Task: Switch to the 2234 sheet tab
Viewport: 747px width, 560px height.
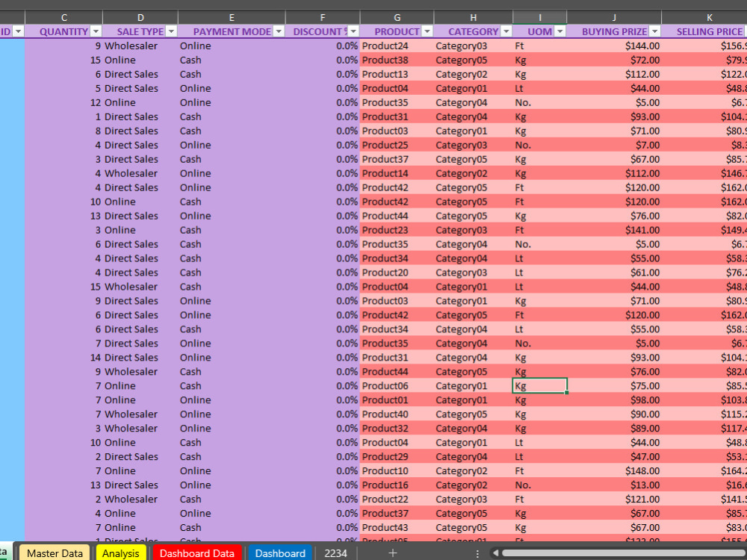Action: [335, 553]
